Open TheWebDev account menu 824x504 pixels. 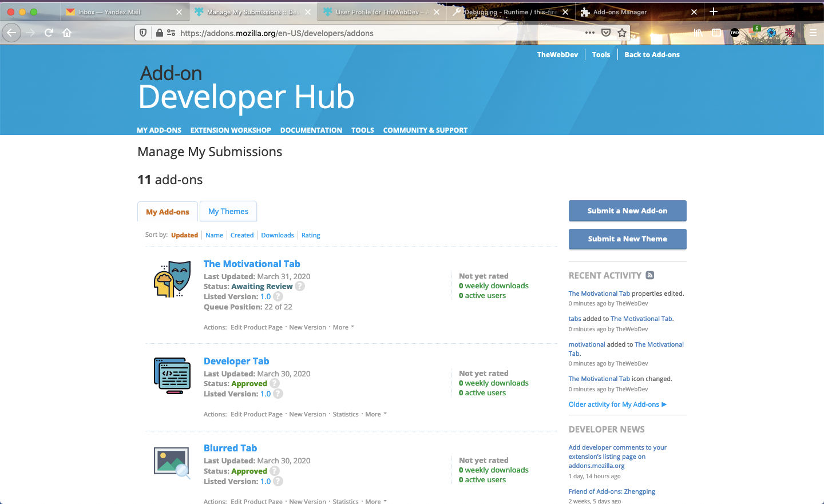click(x=557, y=54)
